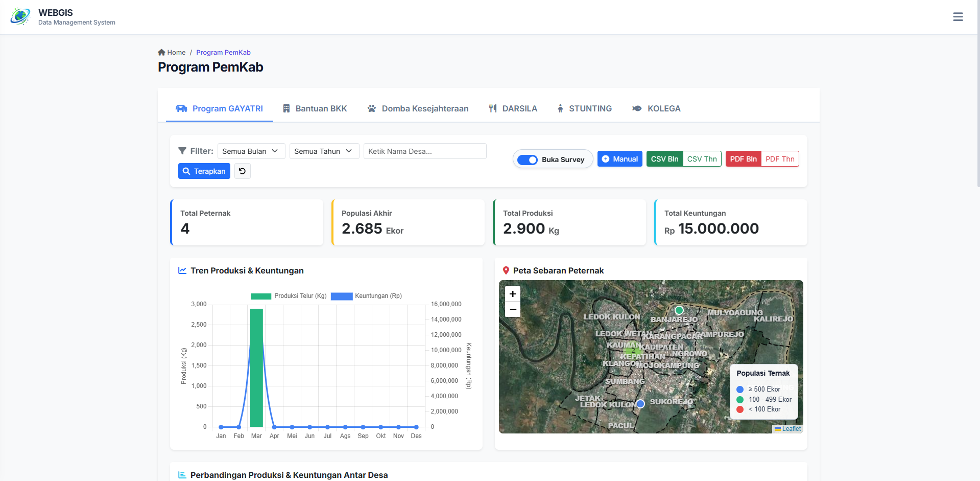This screenshot has height=481, width=980.
Task: Switch to the Bantuan BKK tab
Action: click(x=315, y=108)
